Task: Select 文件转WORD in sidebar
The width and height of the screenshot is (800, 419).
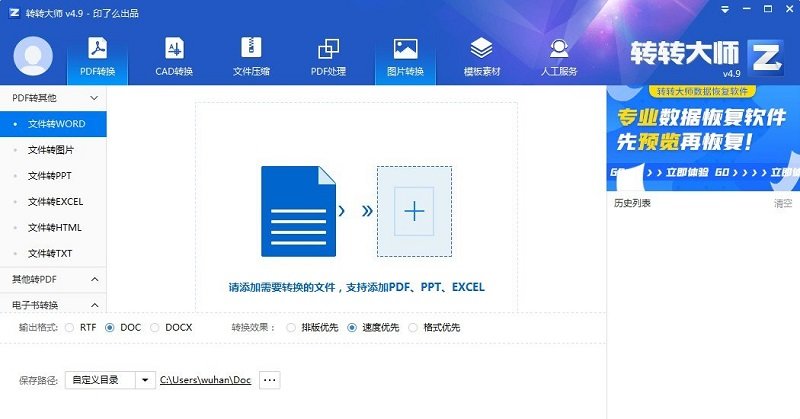Action: point(53,124)
